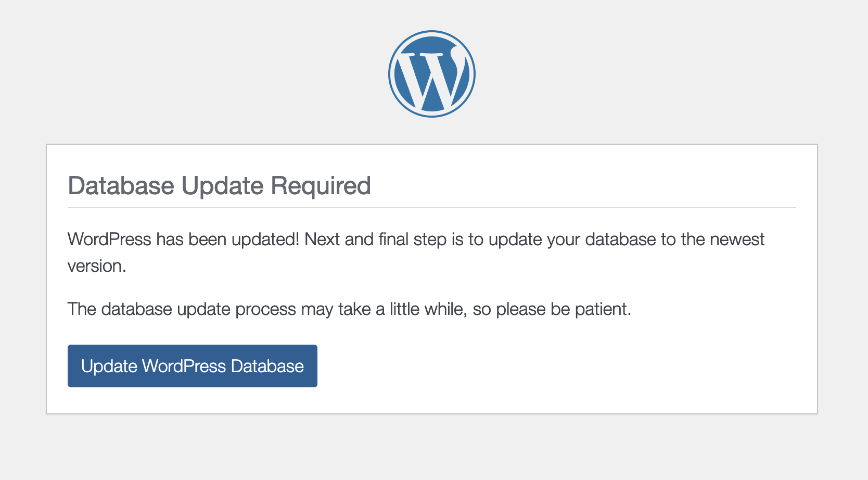Click the word "version." in first paragraph
868x480 pixels.
point(97,266)
